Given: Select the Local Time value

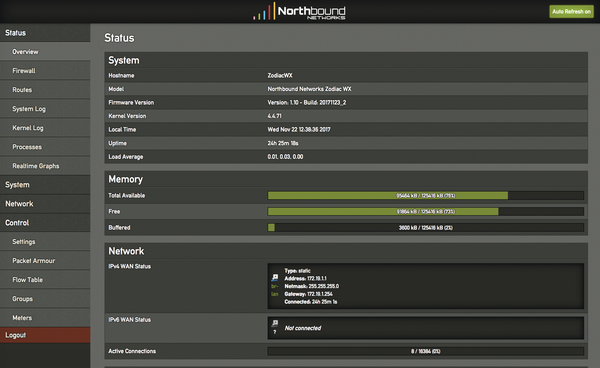Looking at the screenshot, I should tap(299, 129).
